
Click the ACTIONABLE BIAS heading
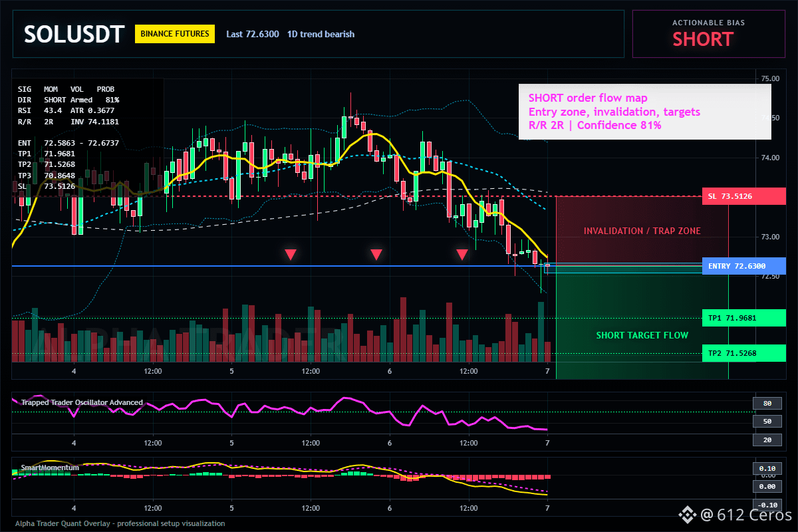click(708, 23)
